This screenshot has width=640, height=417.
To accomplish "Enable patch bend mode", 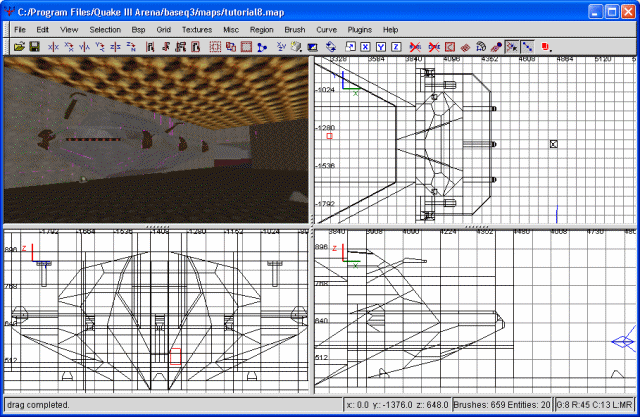I will click(x=480, y=47).
